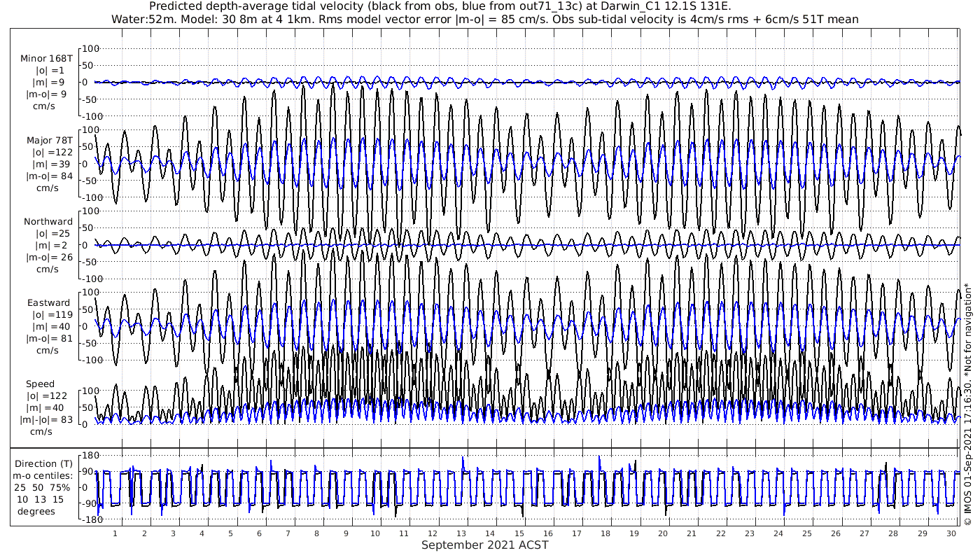This screenshot has height=560, width=980.
Task: Click the 'degrees' unit label
Action: click(x=36, y=511)
